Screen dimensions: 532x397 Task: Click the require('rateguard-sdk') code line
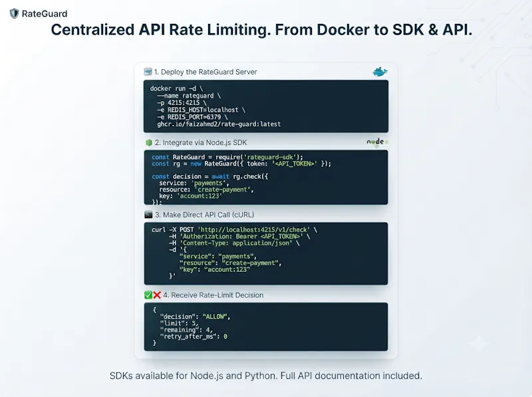[x=227, y=157]
